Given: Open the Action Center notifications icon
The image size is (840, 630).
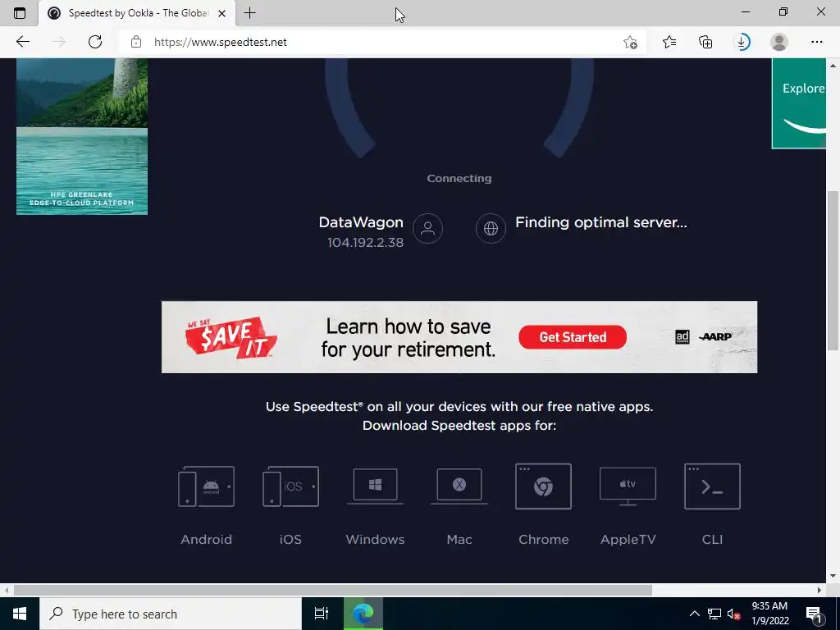Looking at the screenshot, I should (x=815, y=614).
